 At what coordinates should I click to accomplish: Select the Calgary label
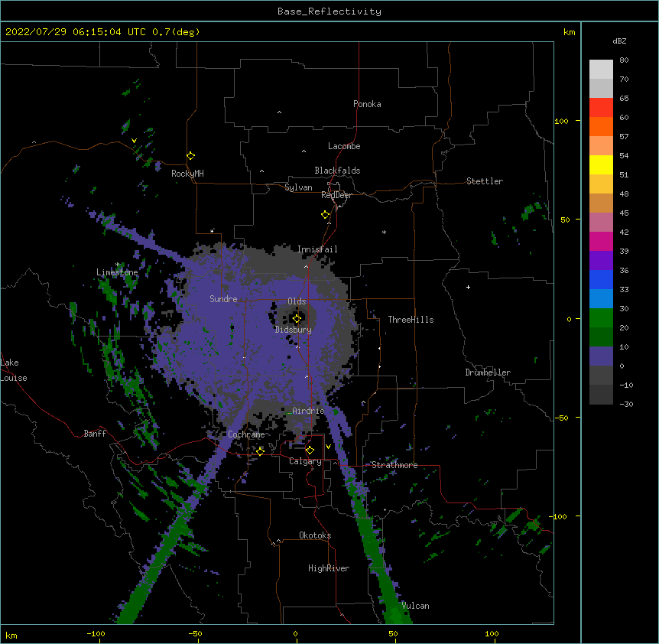coord(305,461)
